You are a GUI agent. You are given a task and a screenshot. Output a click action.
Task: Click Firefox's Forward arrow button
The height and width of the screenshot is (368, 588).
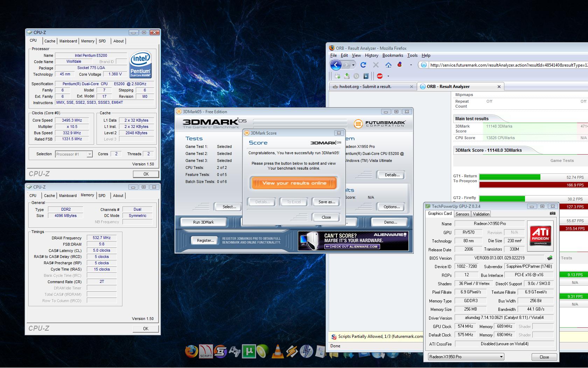(346, 65)
